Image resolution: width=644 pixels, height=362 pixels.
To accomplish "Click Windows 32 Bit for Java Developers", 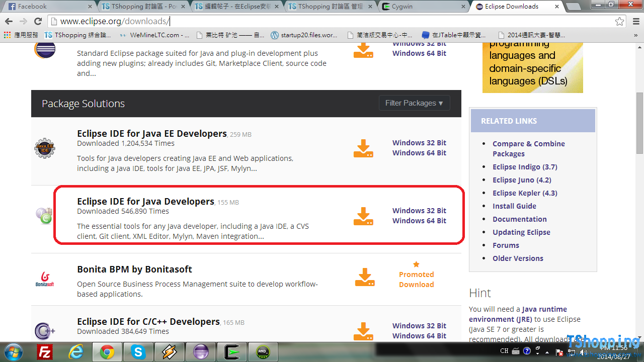I will [x=419, y=211].
